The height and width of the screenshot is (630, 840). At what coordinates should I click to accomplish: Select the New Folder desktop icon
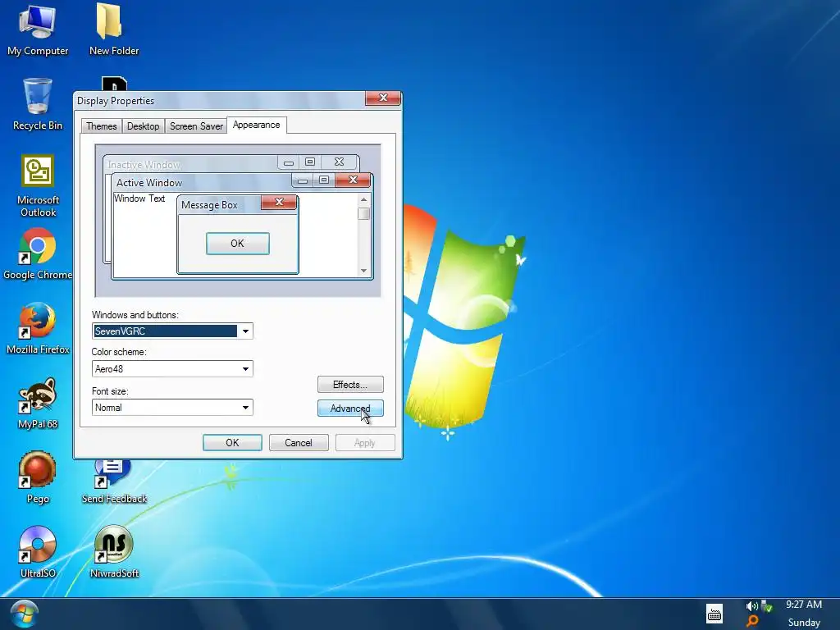(x=113, y=30)
